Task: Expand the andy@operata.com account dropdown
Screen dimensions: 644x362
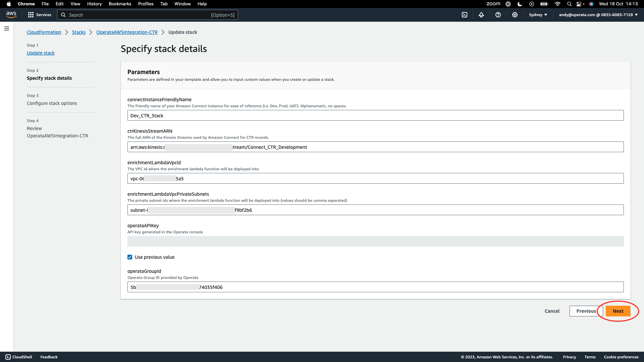Action: pos(598,15)
